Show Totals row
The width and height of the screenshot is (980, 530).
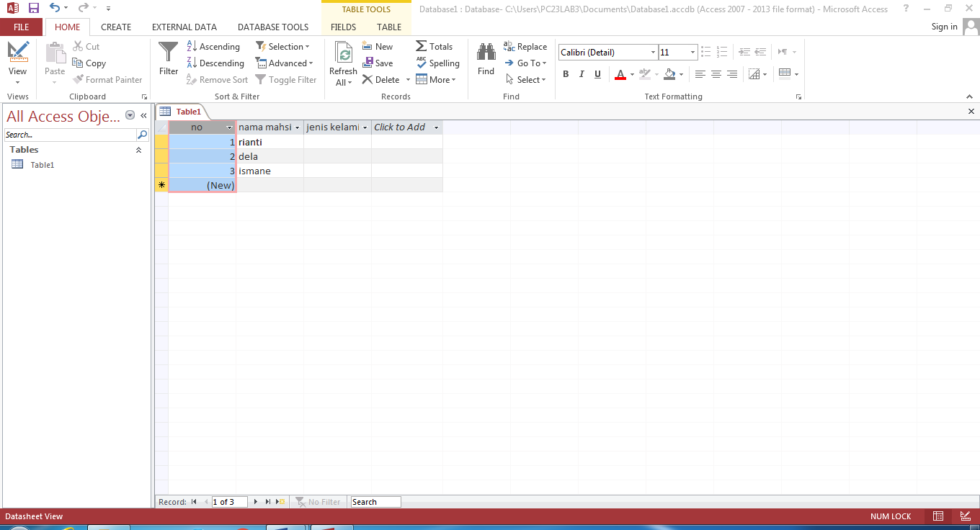pyautogui.click(x=435, y=47)
